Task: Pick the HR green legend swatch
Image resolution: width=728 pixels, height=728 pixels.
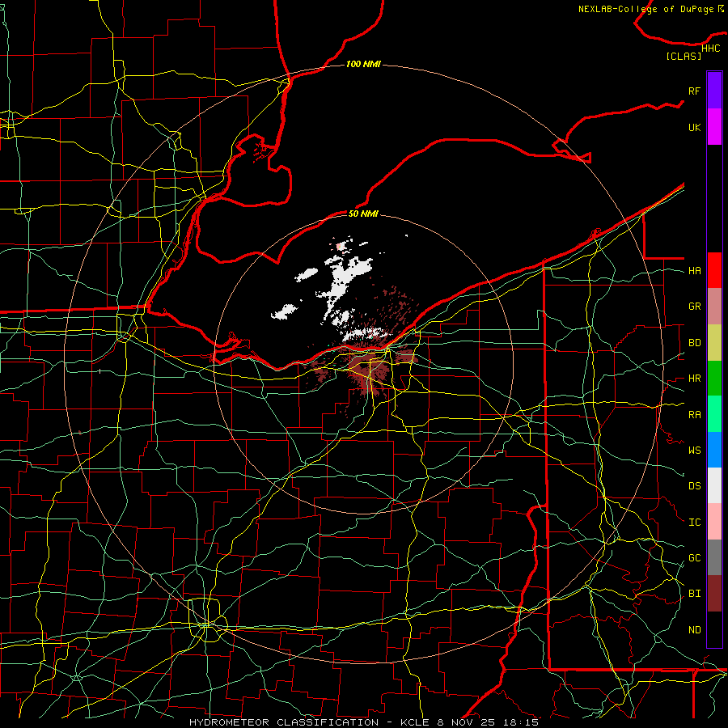Action: click(714, 378)
